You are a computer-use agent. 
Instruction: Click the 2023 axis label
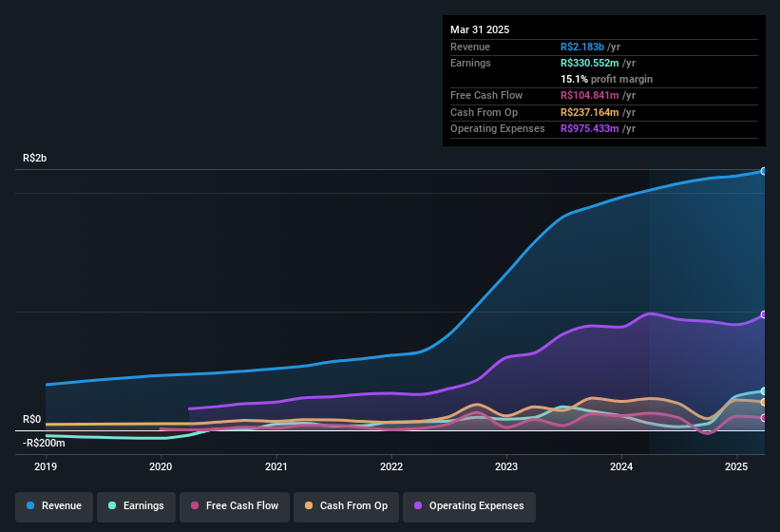(x=506, y=466)
